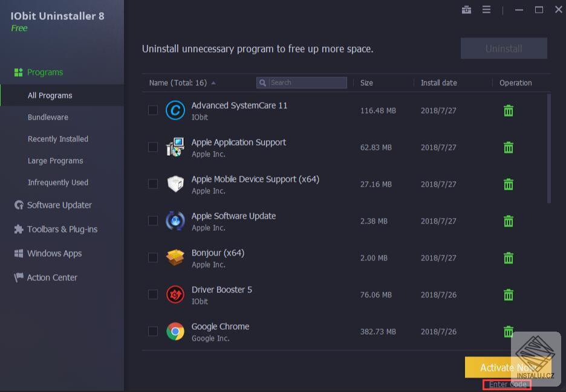Open Toolbars & Plug-ins section

[62, 229]
